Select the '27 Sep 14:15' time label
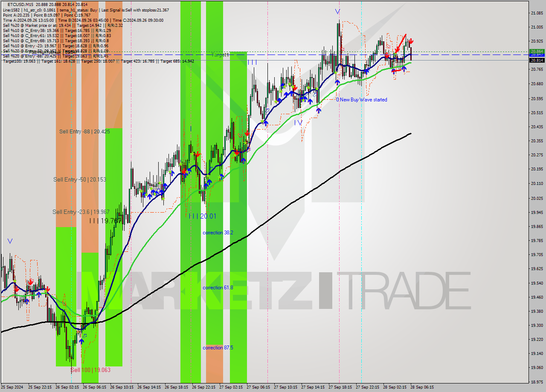This screenshot has height=392, width=546. coord(313,387)
